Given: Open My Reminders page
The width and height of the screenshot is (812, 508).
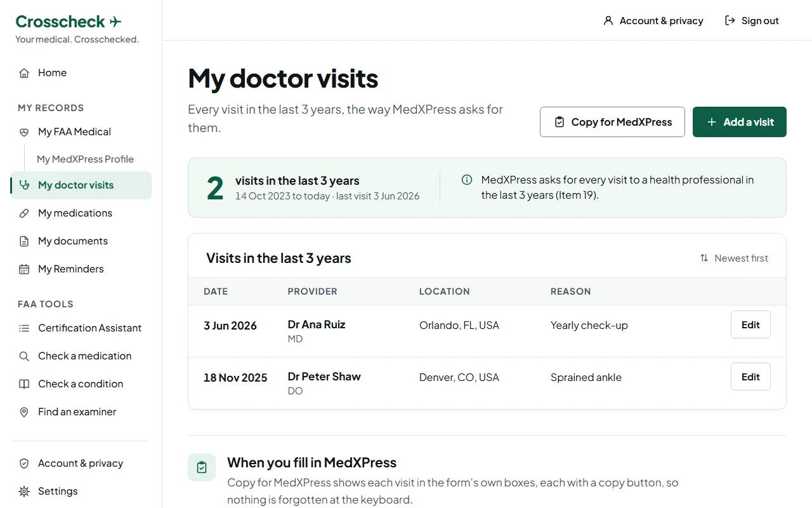Looking at the screenshot, I should (x=81, y=269).
